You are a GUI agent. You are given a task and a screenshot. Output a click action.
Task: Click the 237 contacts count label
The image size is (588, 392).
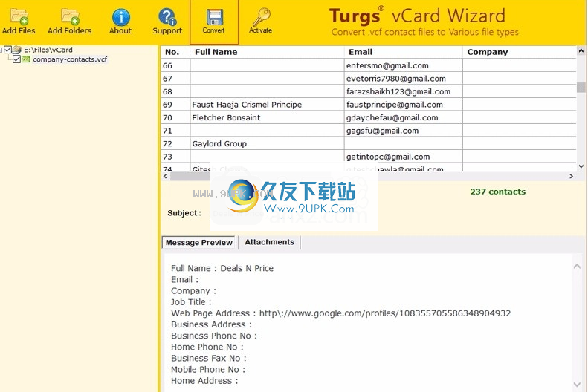tap(497, 192)
